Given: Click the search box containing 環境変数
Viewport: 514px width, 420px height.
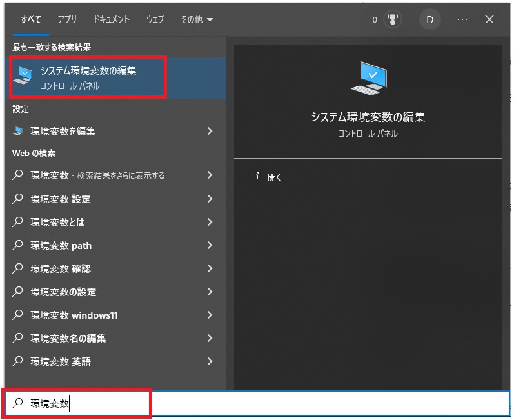Looking at the screenshot, I should point(257,403).
